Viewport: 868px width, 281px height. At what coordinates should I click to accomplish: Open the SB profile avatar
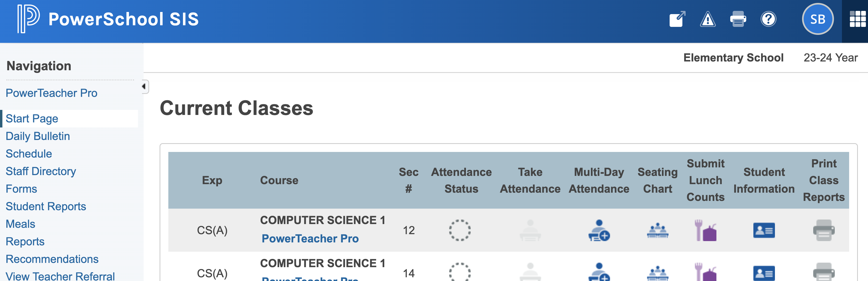pyautogui.click(x=818, y=19)
